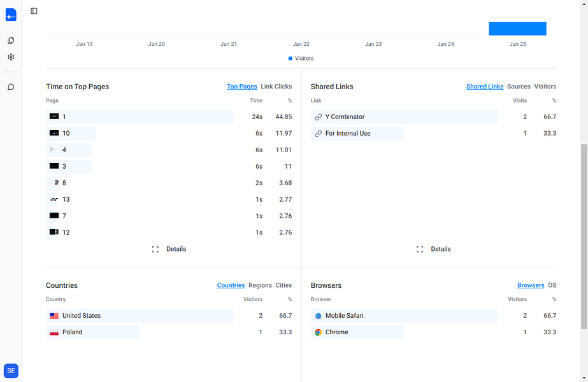588x382 pixels.
Task: Select the Browsers tab
Action: [531, 285]
